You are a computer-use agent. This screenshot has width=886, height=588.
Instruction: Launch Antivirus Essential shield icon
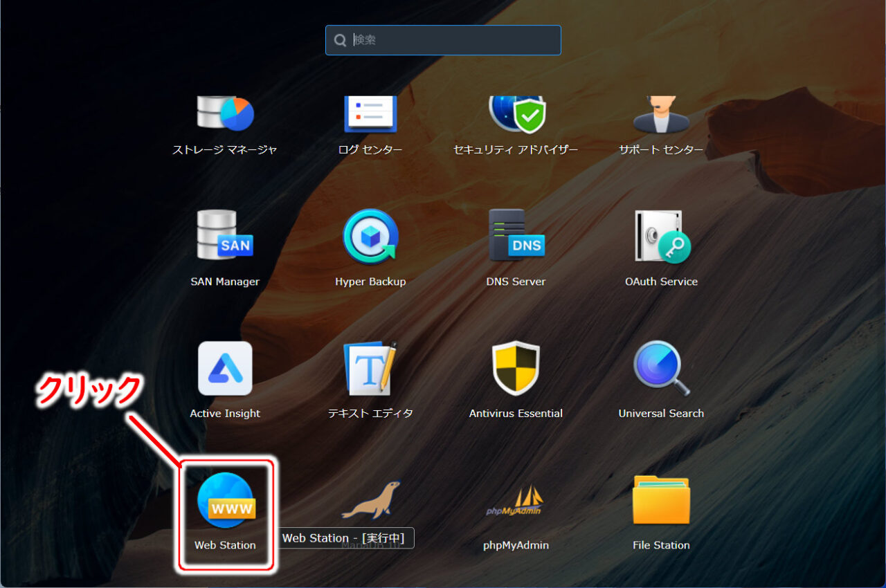coord(516,368)
